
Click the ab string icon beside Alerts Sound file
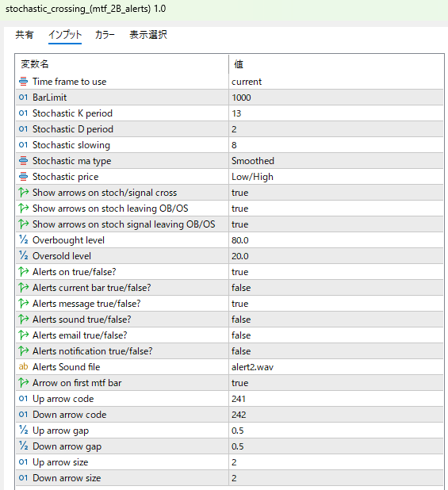[x=24, y=366]
